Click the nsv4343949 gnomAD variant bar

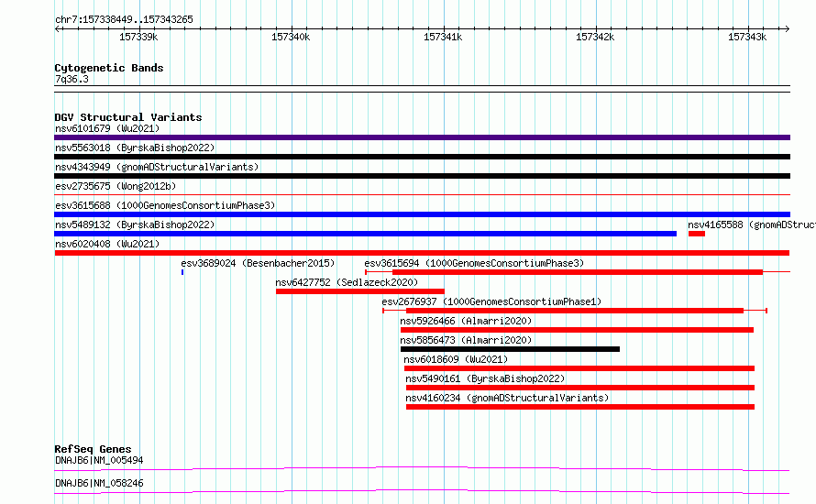(422, 176)
